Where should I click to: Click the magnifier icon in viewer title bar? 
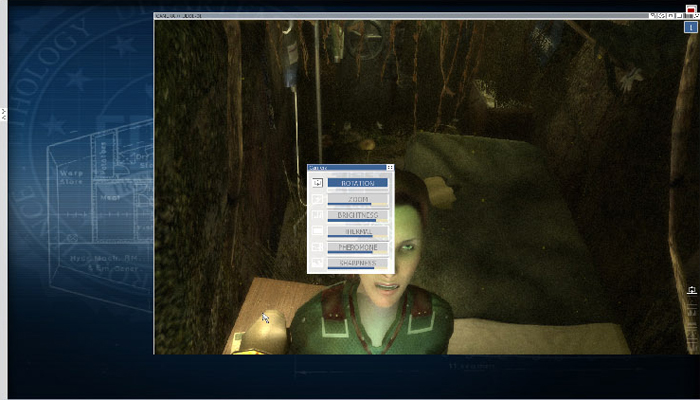(x=653, y=15)
